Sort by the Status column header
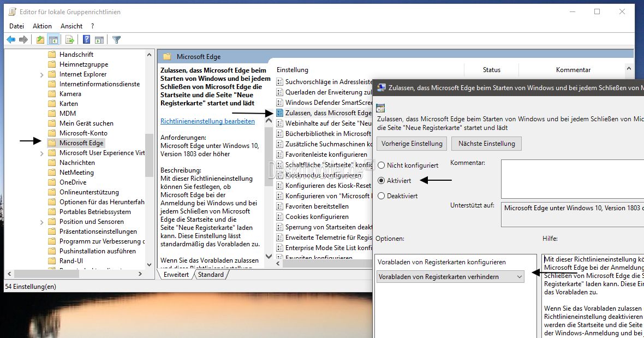Viewport: 644px width, 338px height. pos(492,70)
